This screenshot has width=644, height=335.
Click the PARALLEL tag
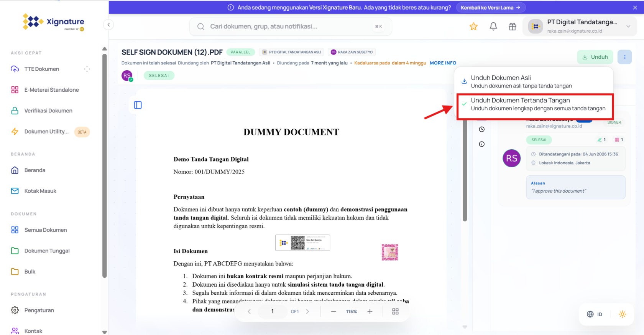click(x=240, y=52)
